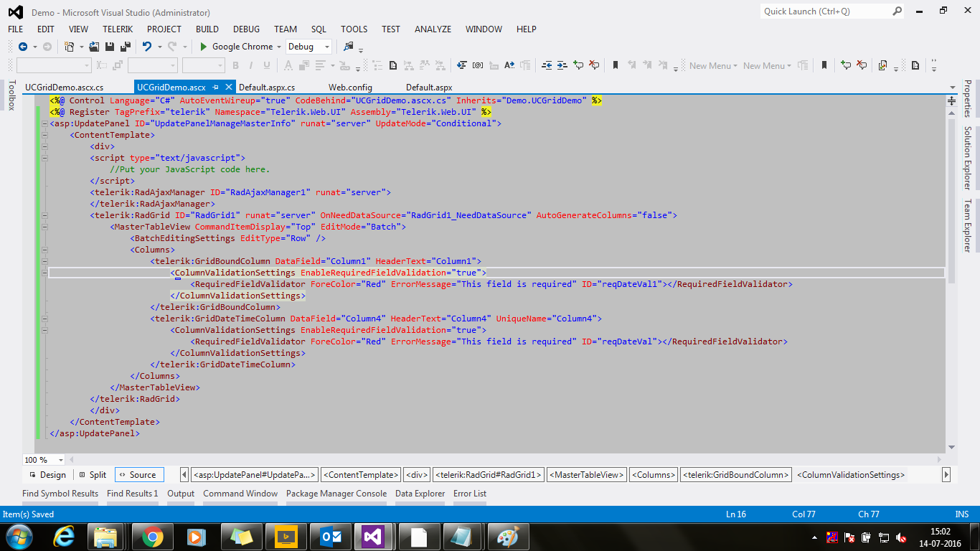Toggle the pin on UCGridDemo.ascx tab

pos(216,88)
